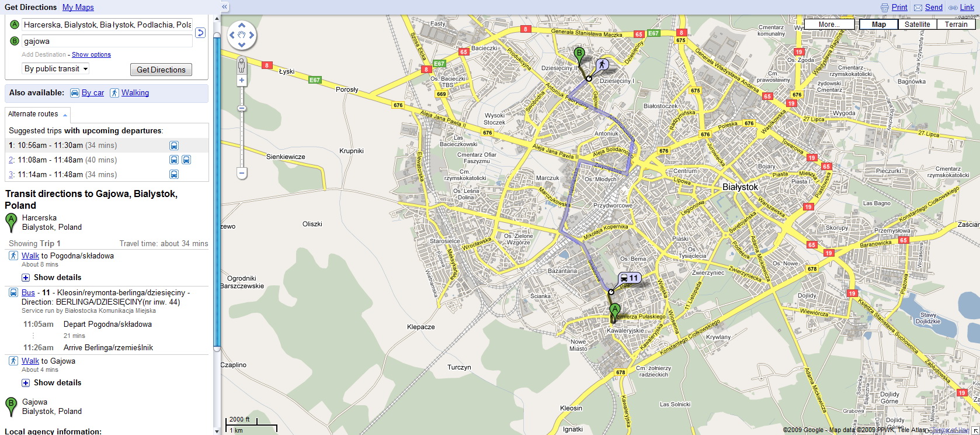
Task: Click walk icon beside Walk to Pogodna/składowa
Action: click(x=13, y=256)
